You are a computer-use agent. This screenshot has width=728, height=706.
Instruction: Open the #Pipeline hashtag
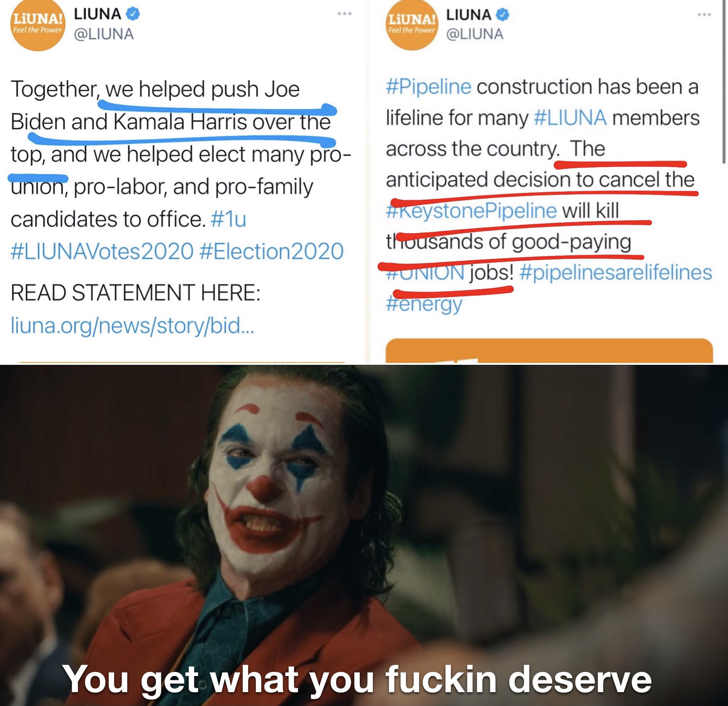(429, 87)
